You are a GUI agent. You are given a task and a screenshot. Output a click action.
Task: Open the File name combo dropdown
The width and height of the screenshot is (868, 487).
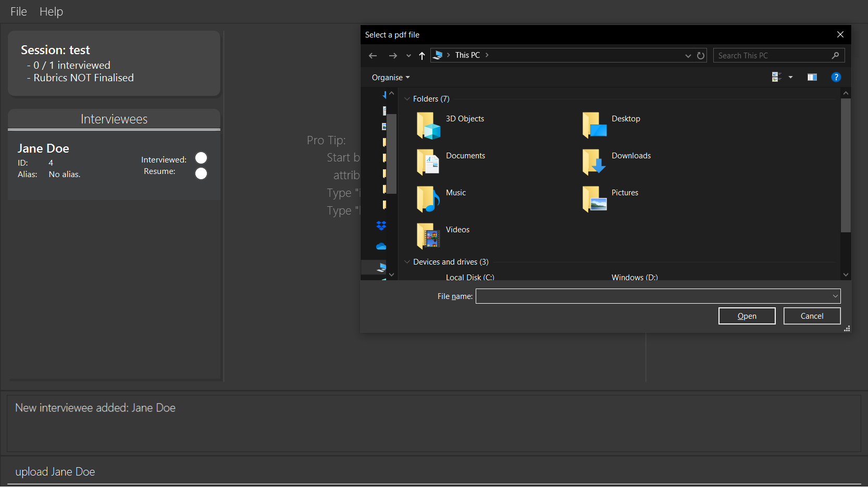835,296
